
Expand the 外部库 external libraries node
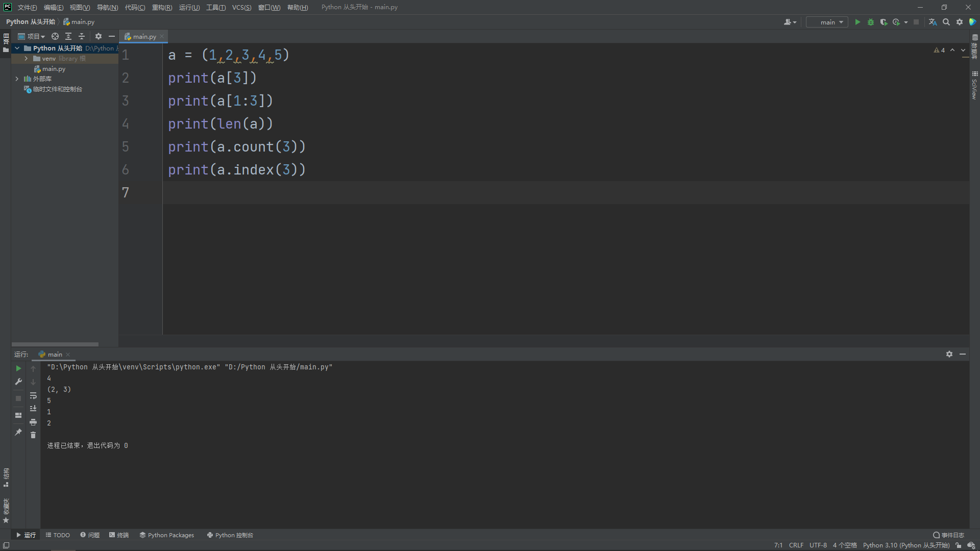[17, 79]
